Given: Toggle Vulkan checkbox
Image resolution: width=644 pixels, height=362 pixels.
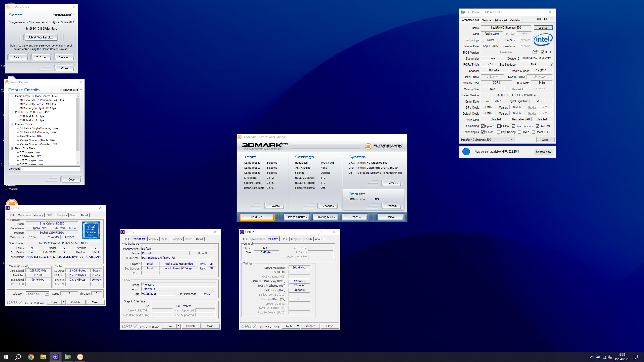Looking at the screenshot, I should pos(483,132).
